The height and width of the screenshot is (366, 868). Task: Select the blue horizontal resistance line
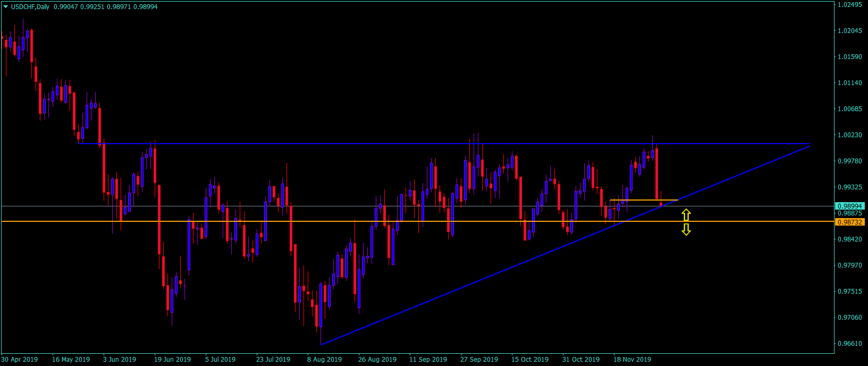point(444,144)
